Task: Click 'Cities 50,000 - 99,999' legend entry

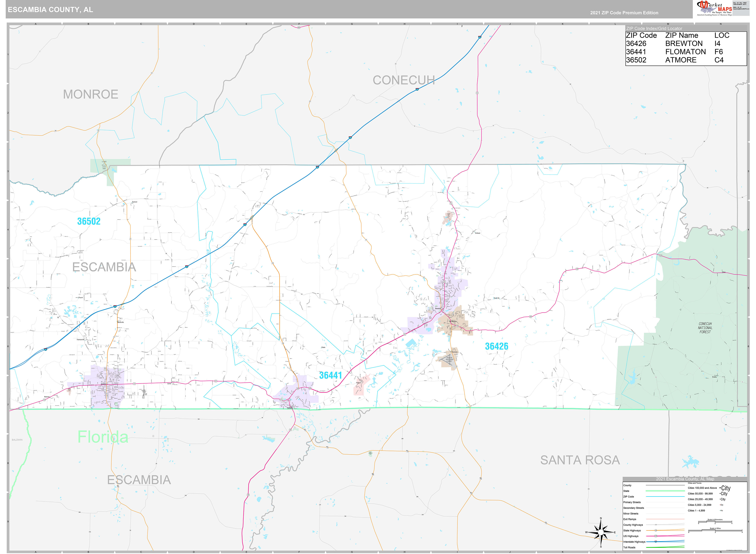Action: 700,494
